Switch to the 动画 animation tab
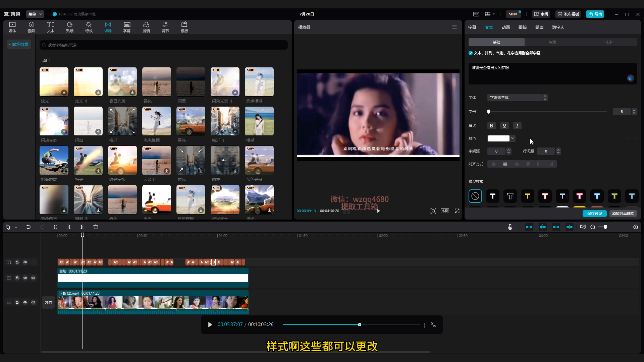Viewport: 644px width, 362px height. click(x=505, y=27)
